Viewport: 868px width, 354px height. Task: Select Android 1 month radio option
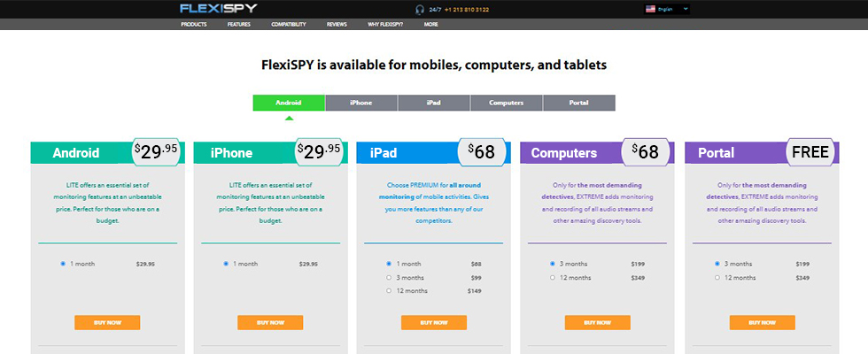pos(63,264)
